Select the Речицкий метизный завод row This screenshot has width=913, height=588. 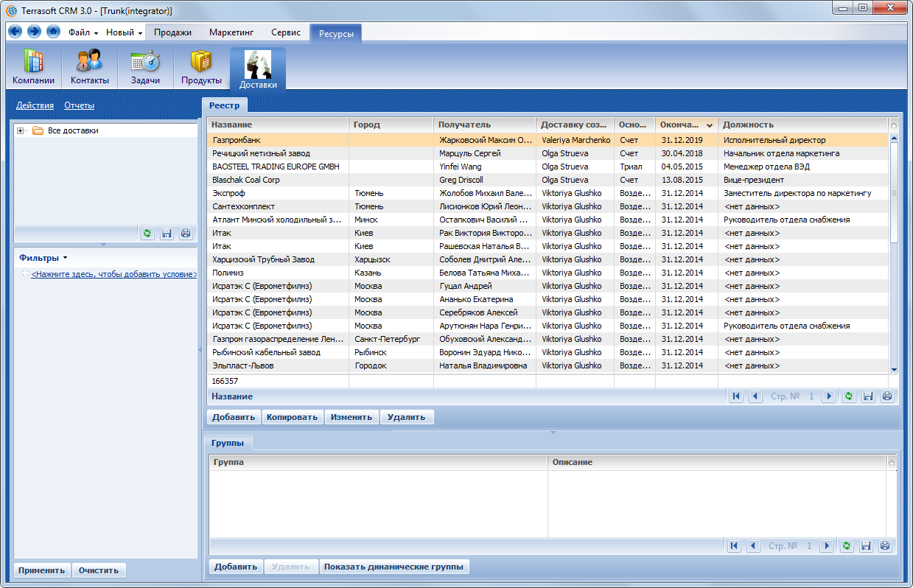[548, 153]
